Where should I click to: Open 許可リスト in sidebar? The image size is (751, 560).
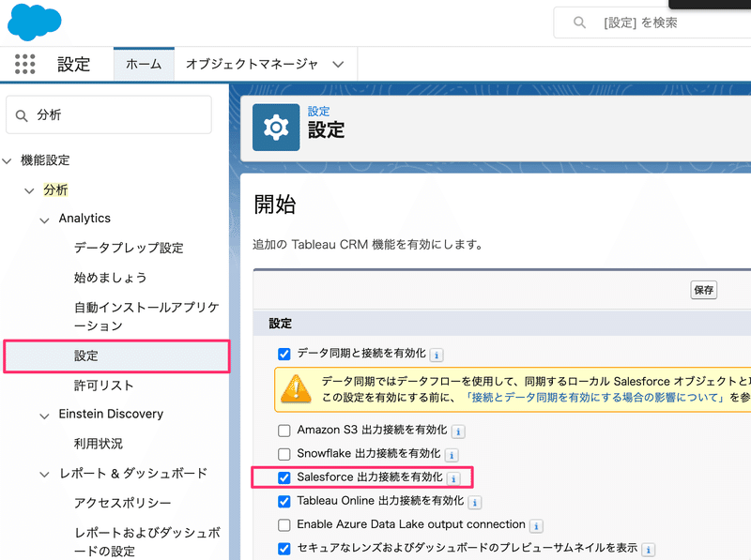click(103, 386)
